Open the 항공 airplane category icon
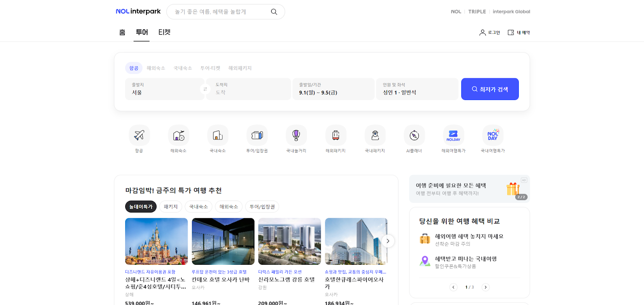 (x=139, y=135)
